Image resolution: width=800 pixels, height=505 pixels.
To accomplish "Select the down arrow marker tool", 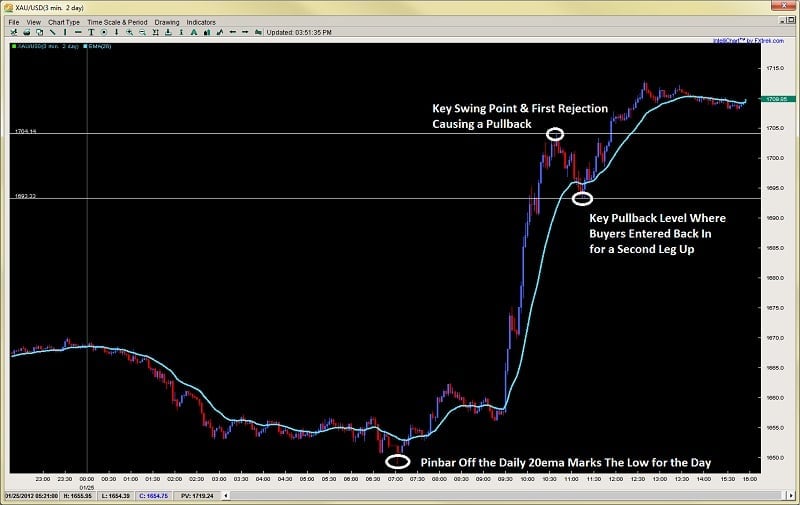I will point(116,32).
